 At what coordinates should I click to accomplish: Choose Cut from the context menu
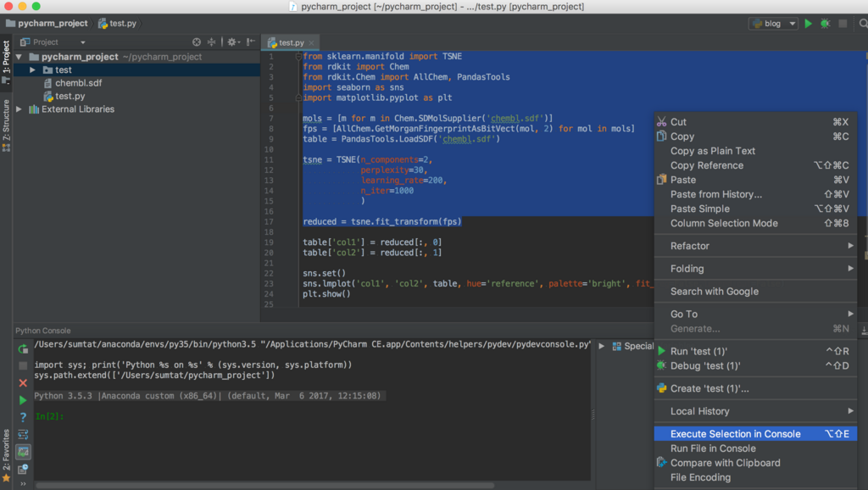tap(755, 122)
